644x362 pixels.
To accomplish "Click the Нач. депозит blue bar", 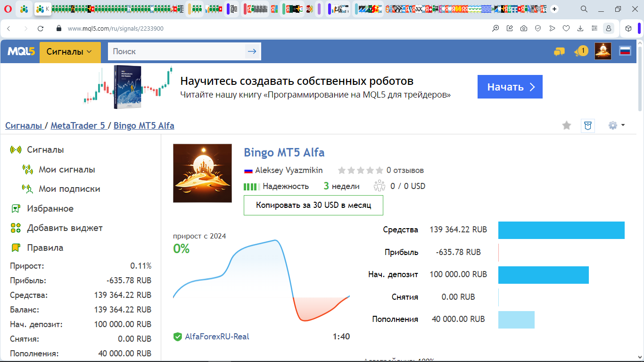I will (x=544, y=275).
